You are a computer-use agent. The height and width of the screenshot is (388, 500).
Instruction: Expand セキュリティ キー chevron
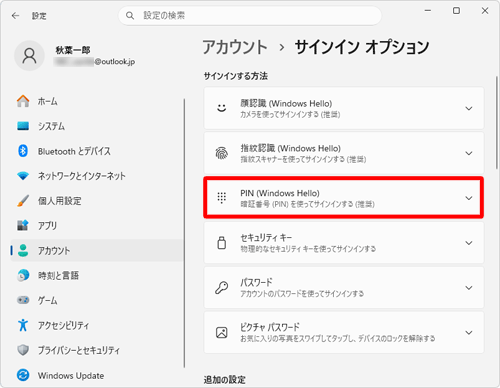[x=469, y=243]
